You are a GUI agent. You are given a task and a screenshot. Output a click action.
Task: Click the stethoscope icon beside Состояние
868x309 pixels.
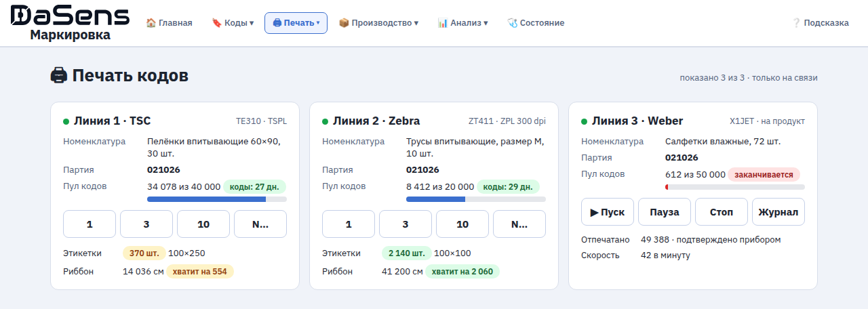pyautogui.click(x=513, y=23)
